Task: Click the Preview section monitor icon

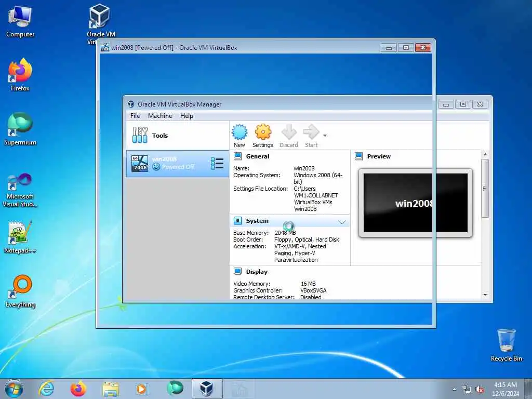Action: 358,156
